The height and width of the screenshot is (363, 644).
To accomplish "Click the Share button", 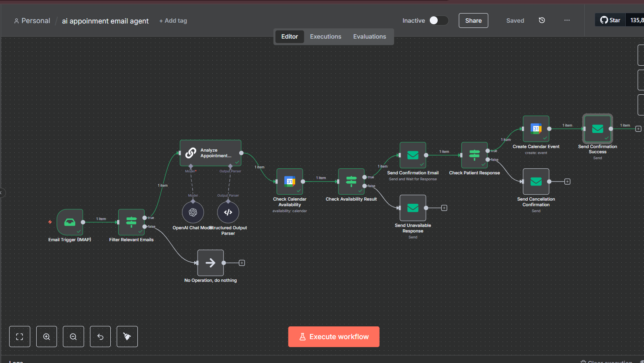I will 473,21.
